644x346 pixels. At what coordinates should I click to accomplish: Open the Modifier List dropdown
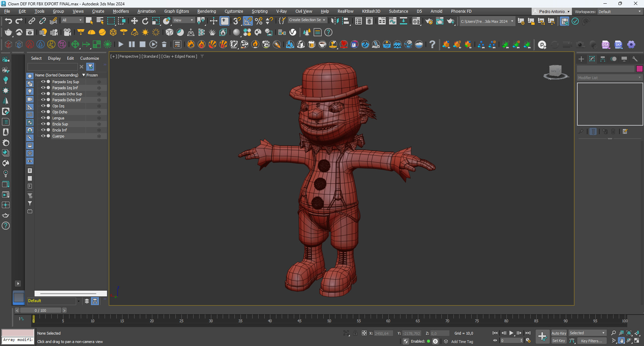coord(609,77)
